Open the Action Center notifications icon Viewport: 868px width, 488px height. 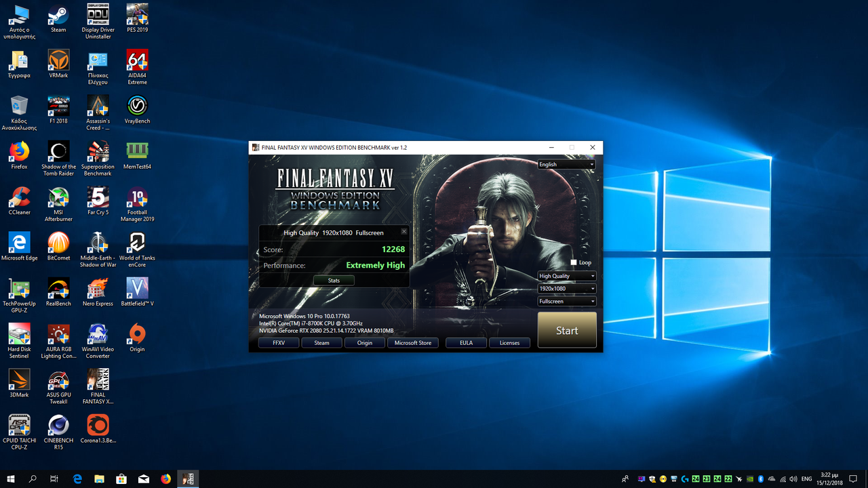point(853,479)
